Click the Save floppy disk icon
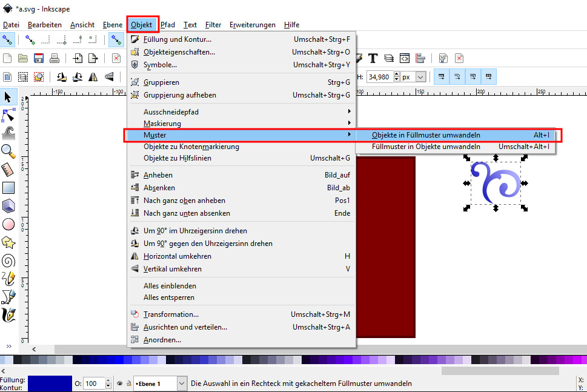The height and width of the screenshot is (392, 587). pyautogui.click(x=39, y=58)
